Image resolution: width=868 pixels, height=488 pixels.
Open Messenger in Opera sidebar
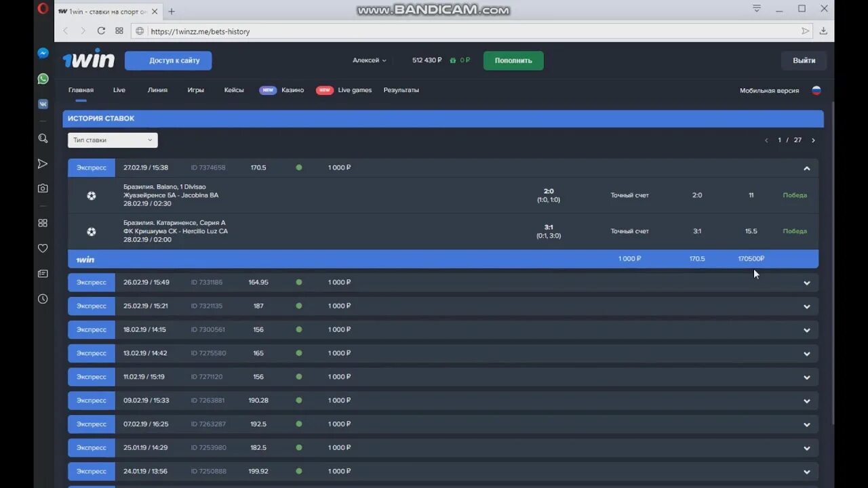(43, 54)
